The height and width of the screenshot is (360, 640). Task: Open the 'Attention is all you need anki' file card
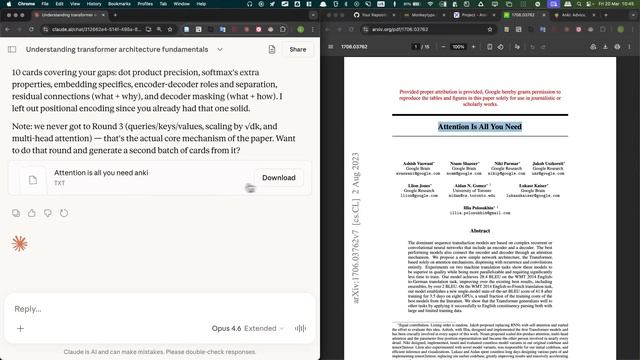pyautogui.click(x=160, y=178)
